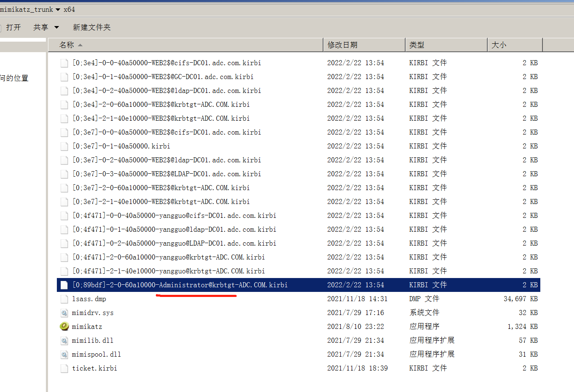The image size is (574, 392).
Task: Click icon of [0;3e4]-2-0-60a10000 krbtgt file
Action: (x=64, y=104)
